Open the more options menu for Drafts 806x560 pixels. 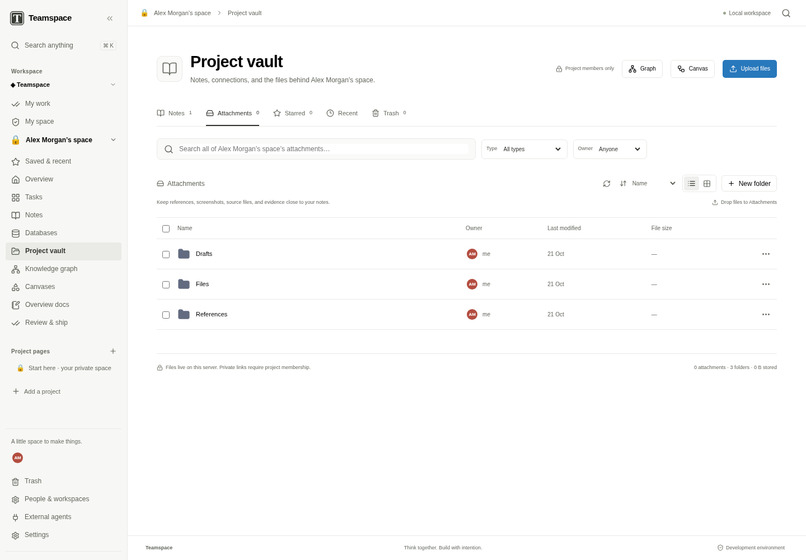click(766, 254)
